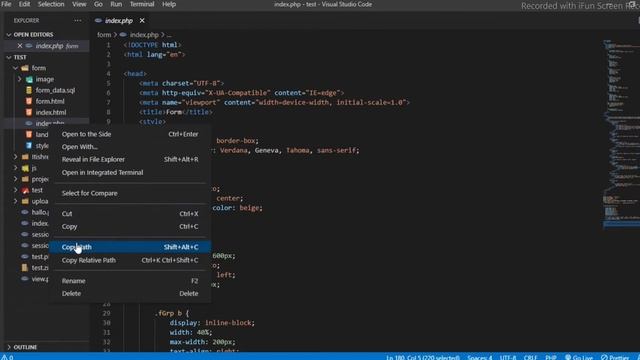Viewport: 640px width, 360px height.
Task: Open index.html in explorer
Action: point(51,112)
